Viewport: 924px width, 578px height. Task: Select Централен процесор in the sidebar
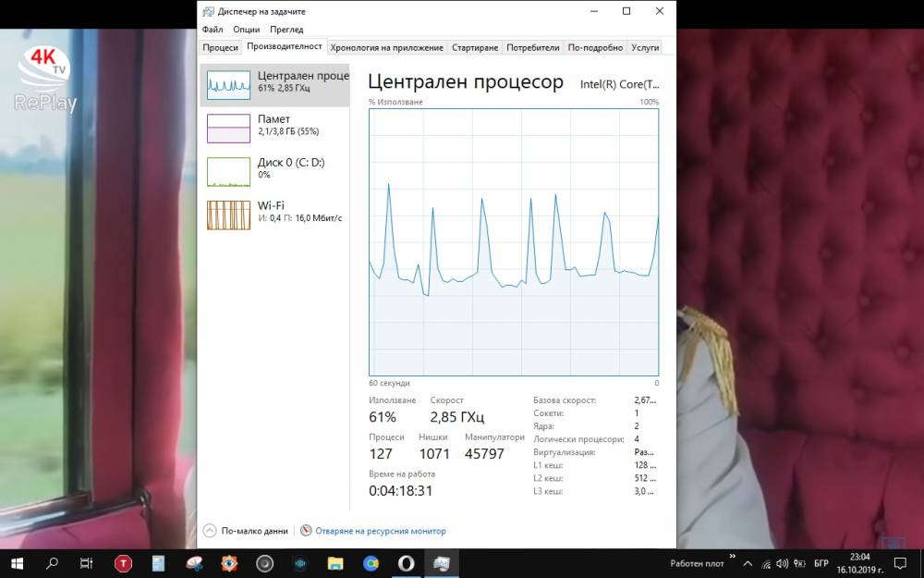(x=274, y=85)
